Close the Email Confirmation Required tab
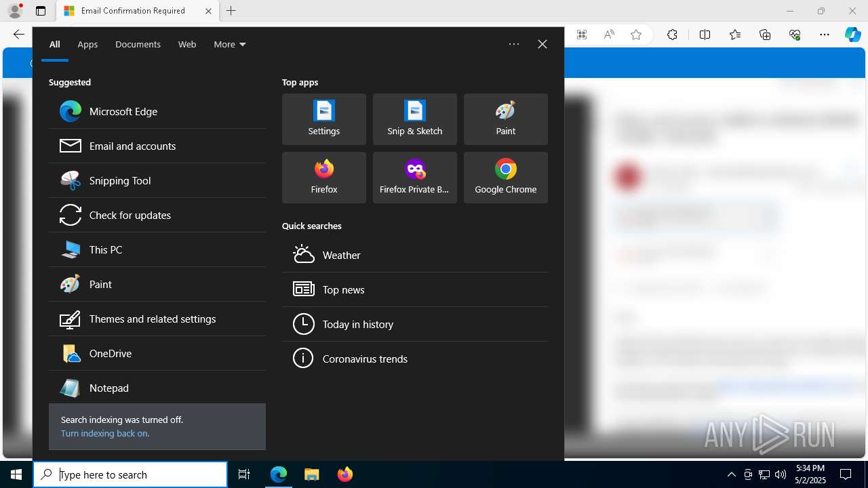This screenshot has height=488, width=868. click(208, 11)
